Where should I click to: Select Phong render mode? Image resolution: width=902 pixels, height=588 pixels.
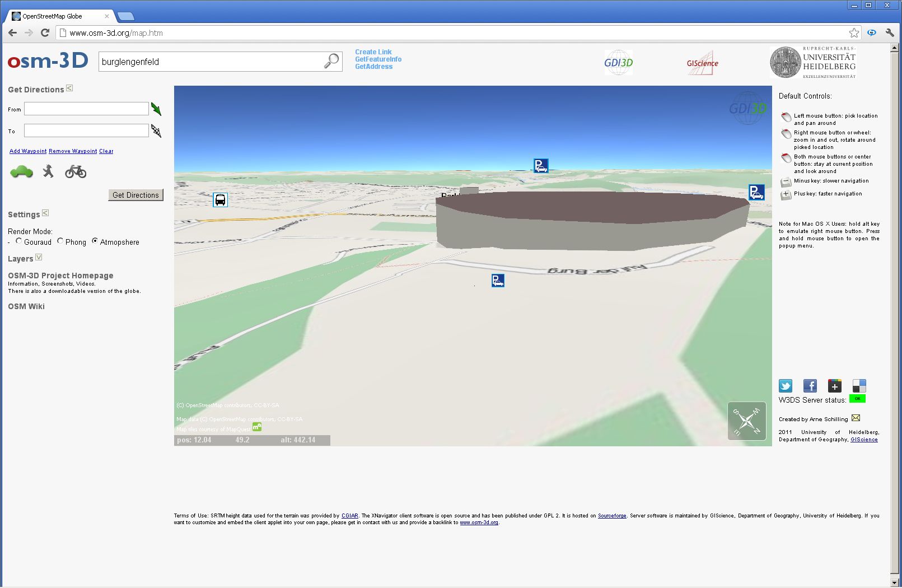coord(60,241)
